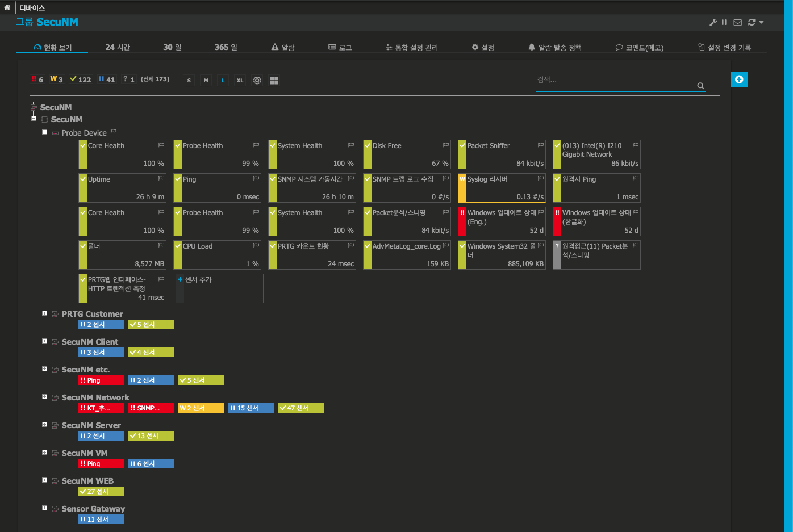The image size is (793, 532).
Task: Open the refresh dropdown in header
Action: tap(756, 22)
